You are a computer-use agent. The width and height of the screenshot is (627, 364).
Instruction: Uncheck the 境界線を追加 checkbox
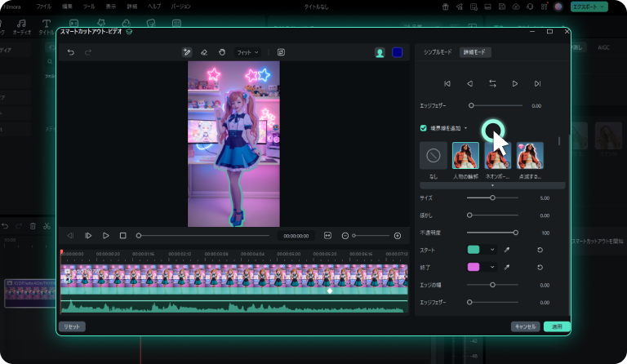click(423, 128)
